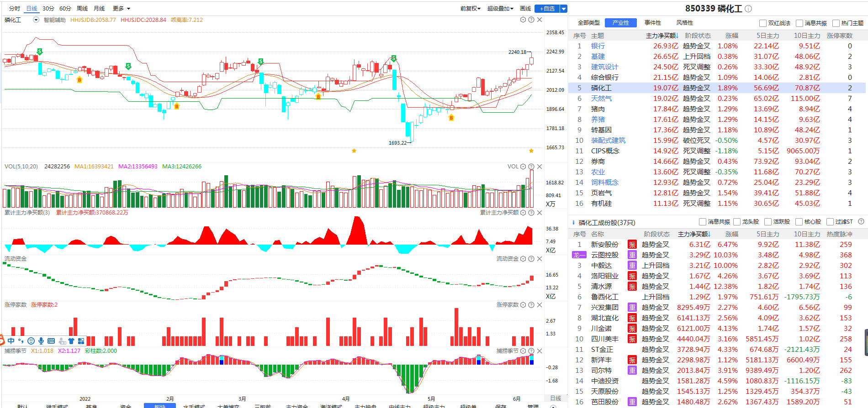Close the 累计主力净买额 panel
The width and height of the screenshot is (868, 408).
tap(540, 213)
